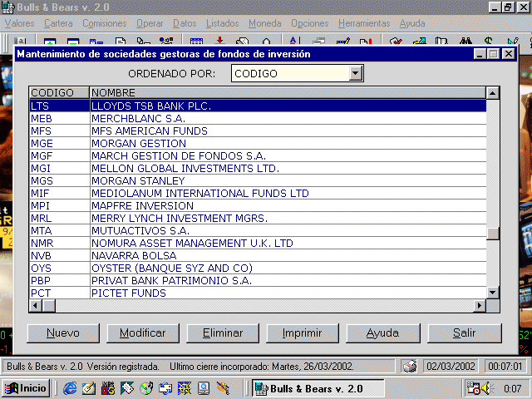Select MARCH GESTION DE FONDOS S.A. row
Viewport: 532px width, 399px height.
pyautogui.click(x=258, y=155)
